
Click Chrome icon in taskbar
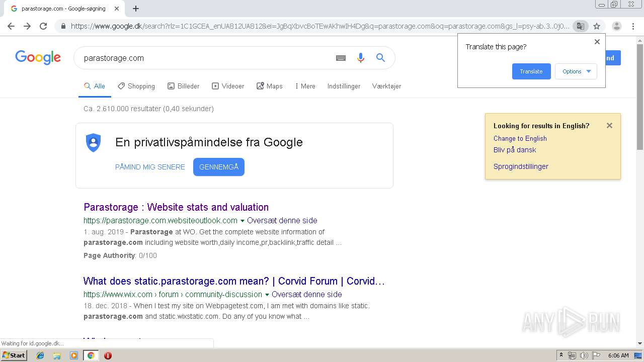click(91, 355)
